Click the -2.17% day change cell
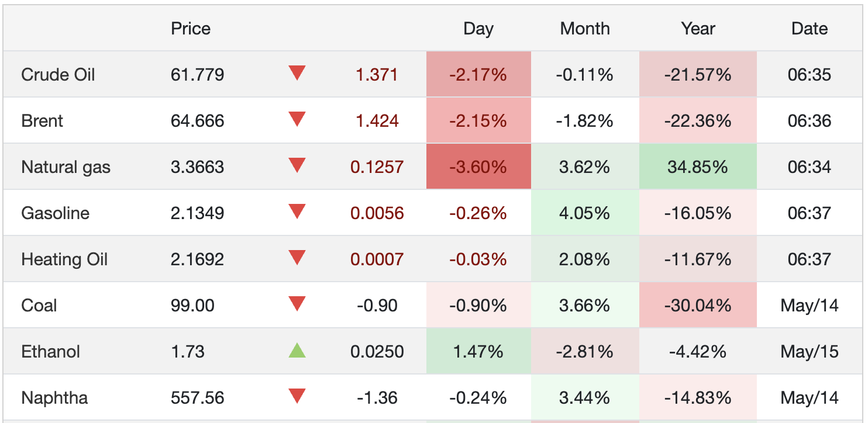 [x=478, y=74]
